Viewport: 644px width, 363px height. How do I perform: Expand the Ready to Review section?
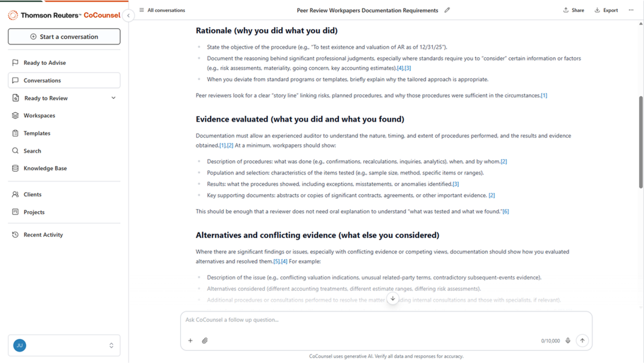pyautogui.click(x=113, y=98)
